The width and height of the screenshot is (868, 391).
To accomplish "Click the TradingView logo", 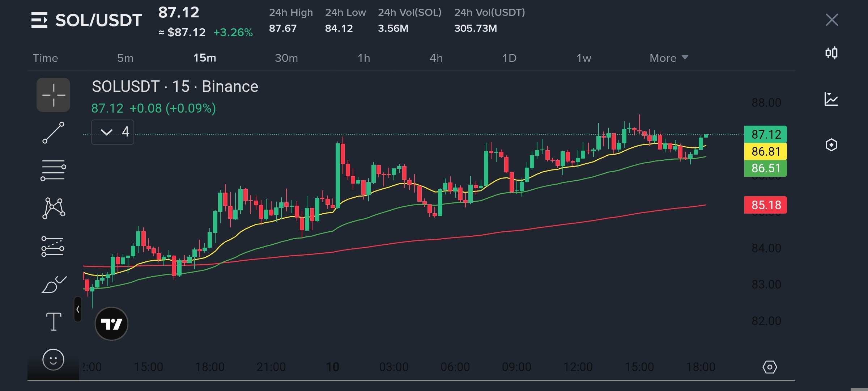I will point(111,324).
